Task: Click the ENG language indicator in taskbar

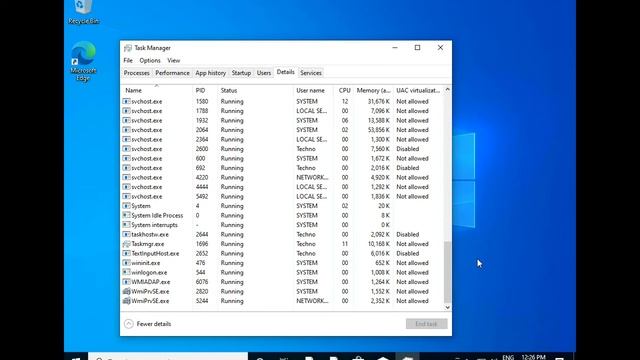Action: 508,357
